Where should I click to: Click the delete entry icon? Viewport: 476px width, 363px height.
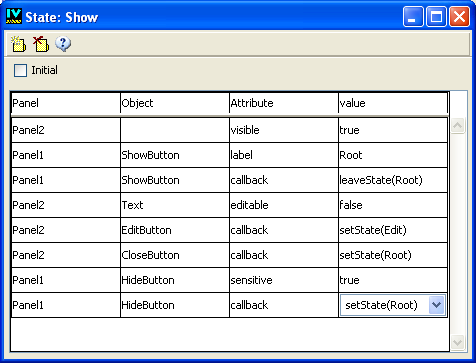tap(41, 44)
